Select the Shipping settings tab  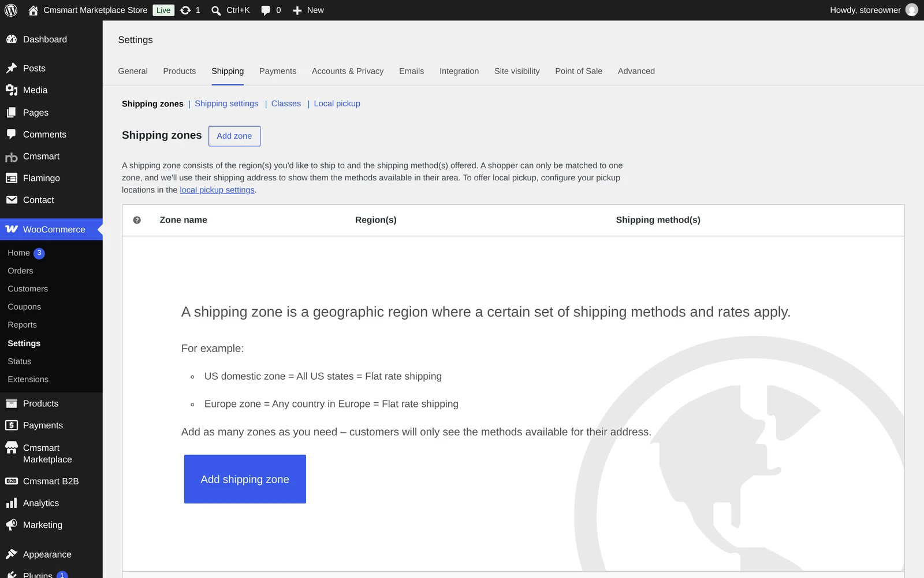[x=228, y=71]
